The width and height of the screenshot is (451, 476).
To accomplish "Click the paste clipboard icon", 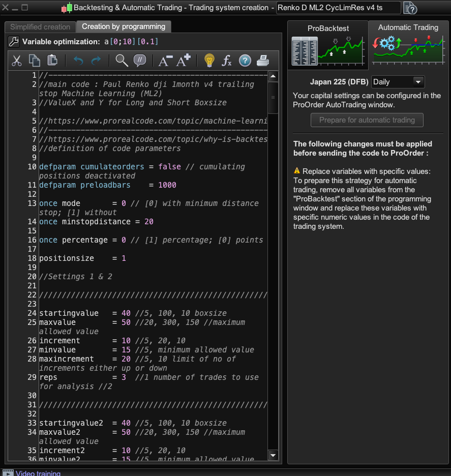I will tap(52, 61).
